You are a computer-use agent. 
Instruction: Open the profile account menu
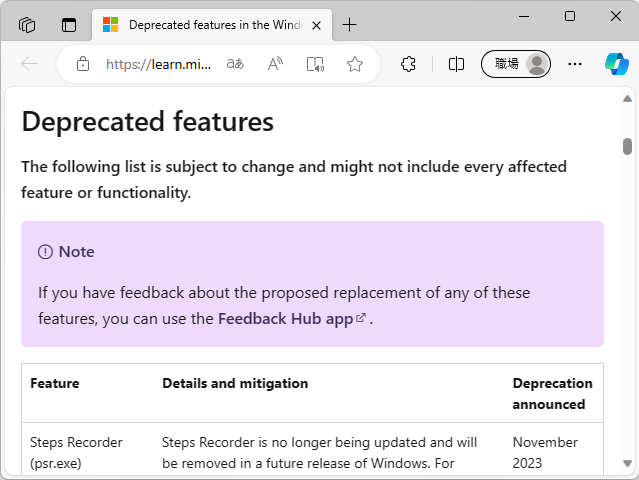pyautogui.click(x=516, y=64)
